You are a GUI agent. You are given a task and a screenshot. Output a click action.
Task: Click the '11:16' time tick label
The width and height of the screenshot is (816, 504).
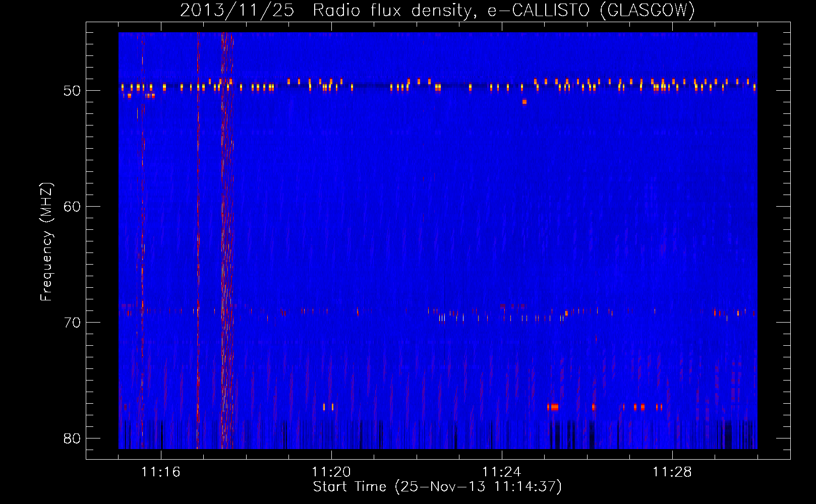161,472
